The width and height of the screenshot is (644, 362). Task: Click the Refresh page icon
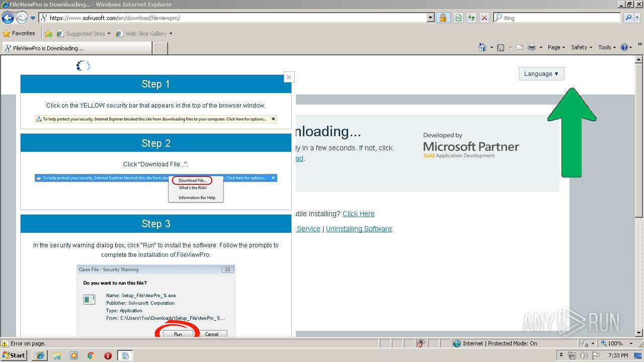tap(471, 18)
